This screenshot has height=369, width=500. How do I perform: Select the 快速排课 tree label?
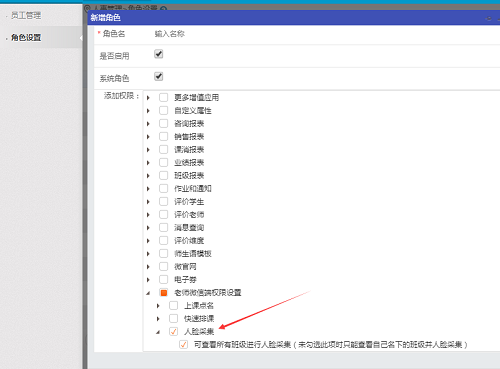click(199, 318)
